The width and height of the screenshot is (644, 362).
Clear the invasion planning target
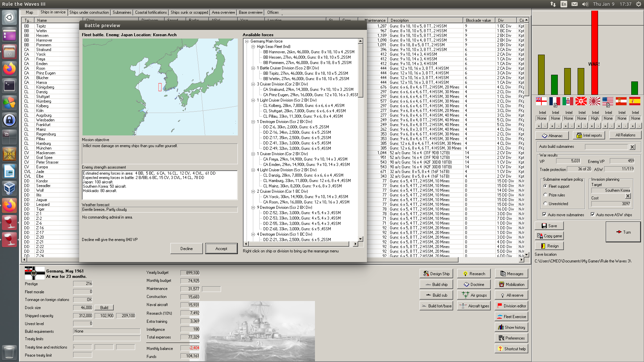(x=628, y=196)
